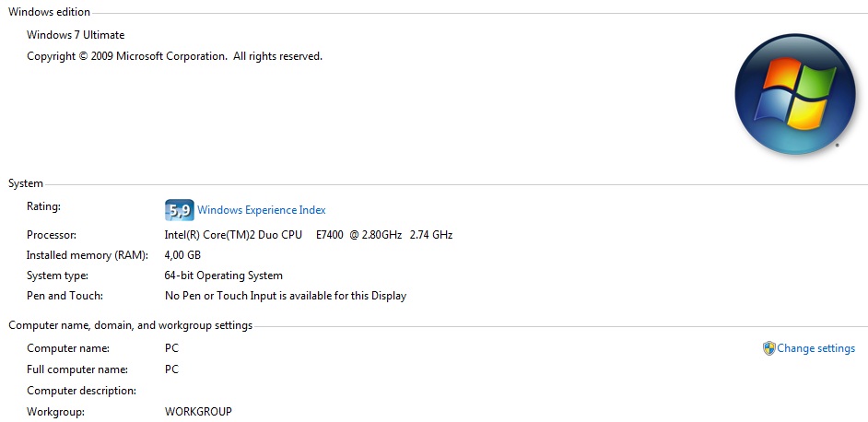Click the Installed memory (RAM) label

coord(81,255)
